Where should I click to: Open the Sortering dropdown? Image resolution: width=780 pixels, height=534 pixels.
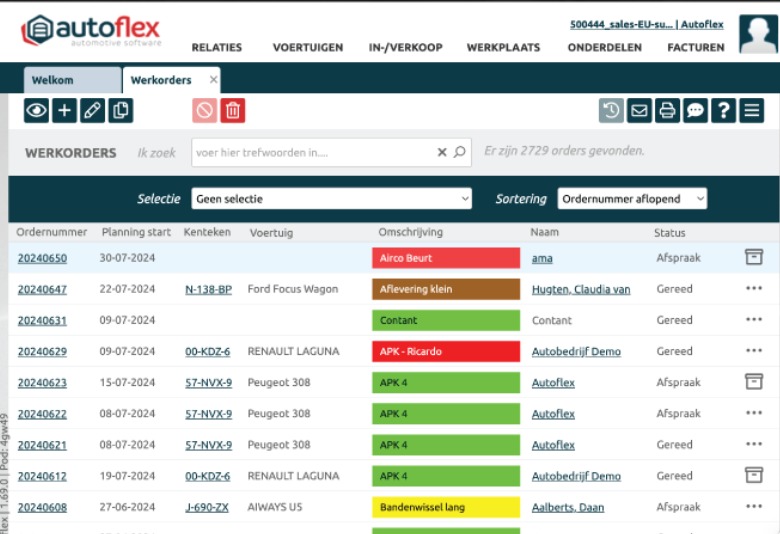click(x=632, y=199)
